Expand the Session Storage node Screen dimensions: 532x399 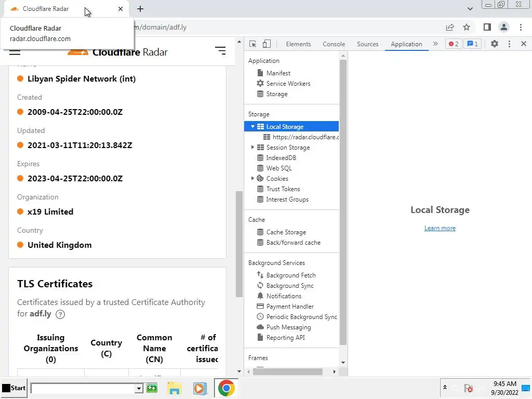[x=252, y=147]
